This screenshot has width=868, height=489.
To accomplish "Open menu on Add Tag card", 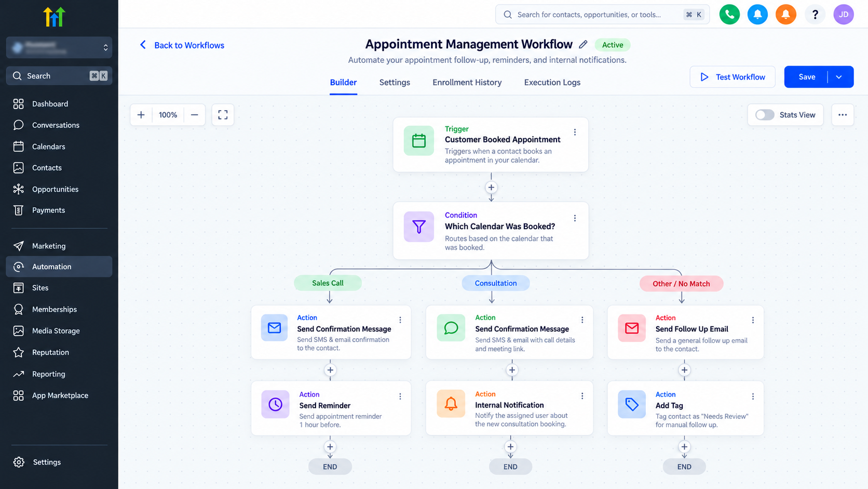I will click(753, 397).
